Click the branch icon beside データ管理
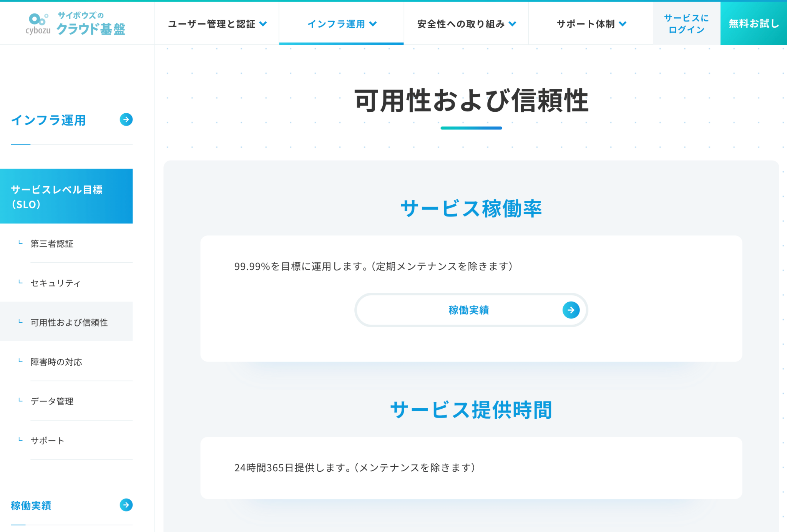 pos(20,400)
